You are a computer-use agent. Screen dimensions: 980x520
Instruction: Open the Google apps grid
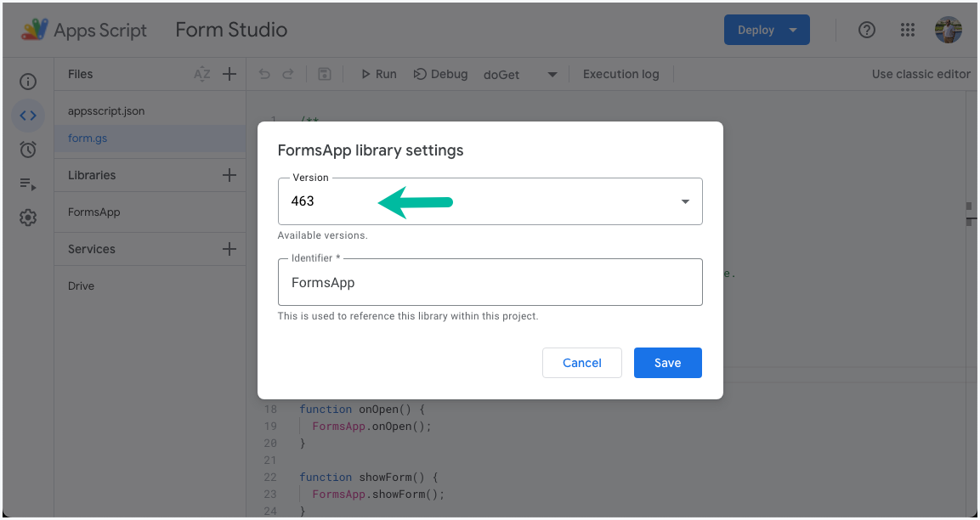[x=908, y=30]
